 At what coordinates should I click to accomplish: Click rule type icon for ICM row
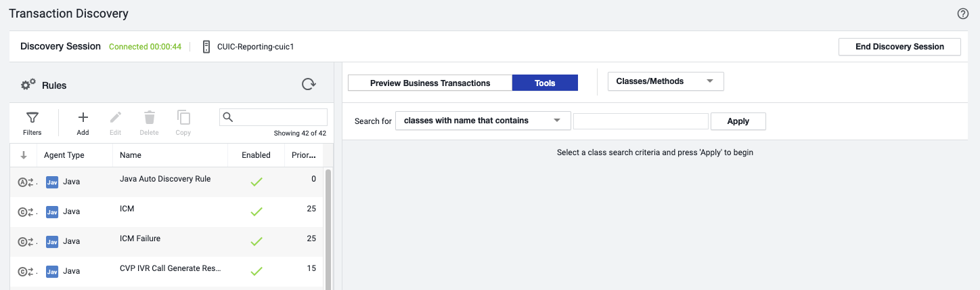pos(25,211)
